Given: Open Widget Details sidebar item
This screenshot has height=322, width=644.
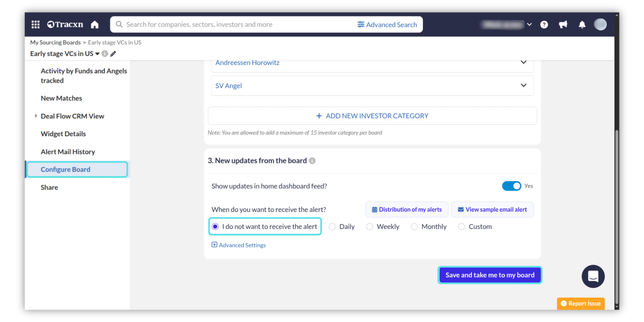Looking at the screenshot, I should 63,134.
